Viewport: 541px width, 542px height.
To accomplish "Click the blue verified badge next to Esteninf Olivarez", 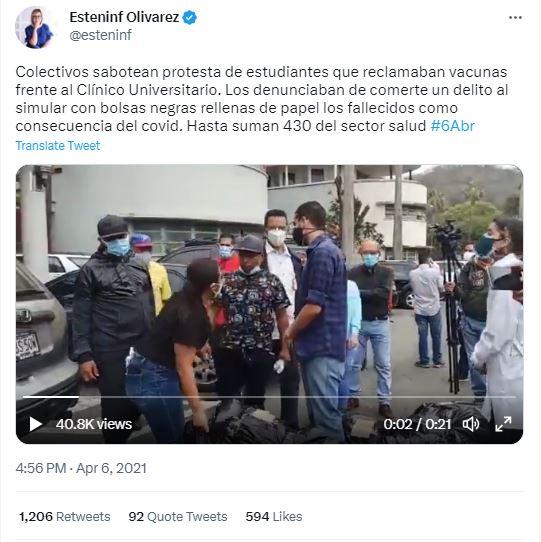I will tap(189, 17).
